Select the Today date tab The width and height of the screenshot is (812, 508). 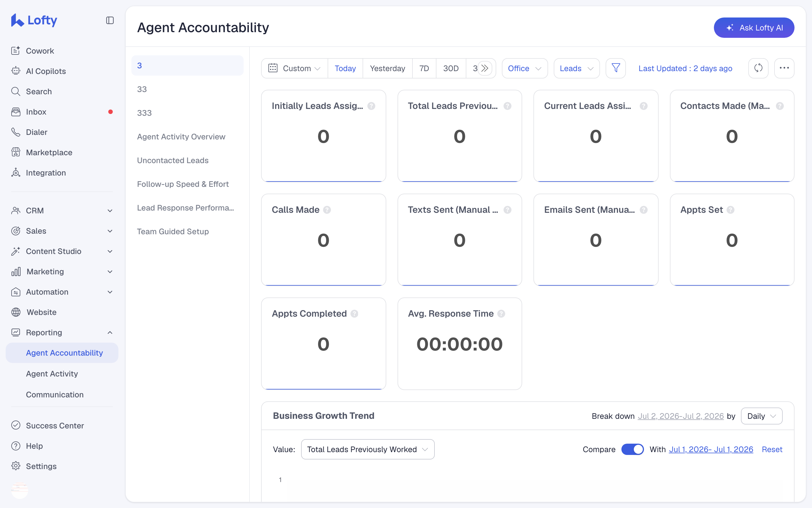tap(345, 68)
